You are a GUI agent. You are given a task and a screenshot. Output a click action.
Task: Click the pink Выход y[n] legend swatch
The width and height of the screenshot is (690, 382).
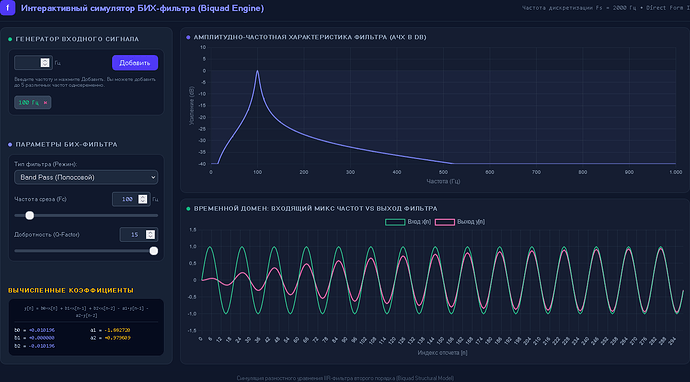[x=444, y=222]
